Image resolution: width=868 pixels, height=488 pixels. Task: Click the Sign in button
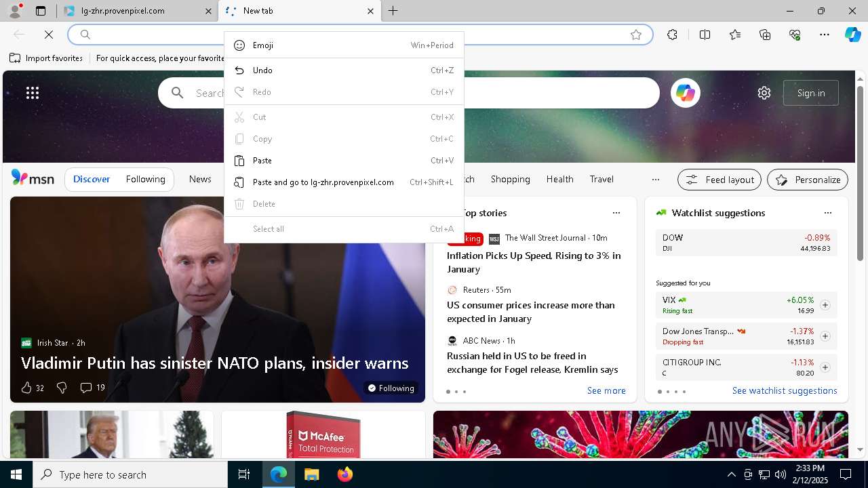pos(811,93)
